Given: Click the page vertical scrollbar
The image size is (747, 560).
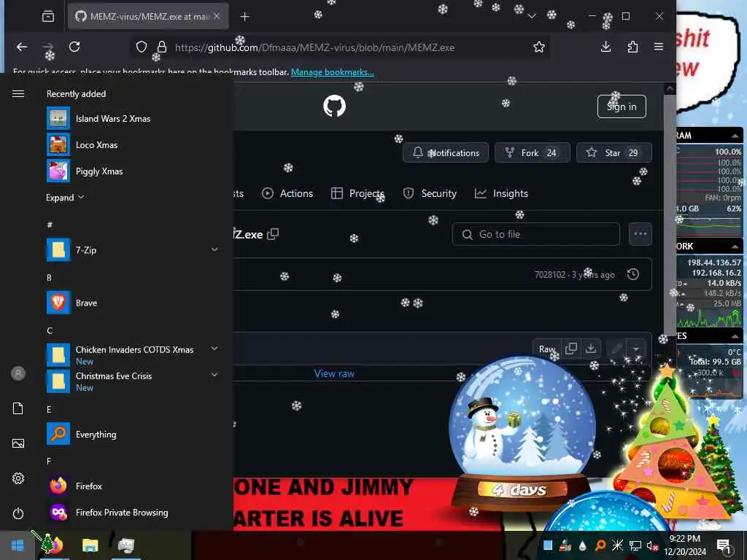Looking at the screenshot, I should (670, 214).
